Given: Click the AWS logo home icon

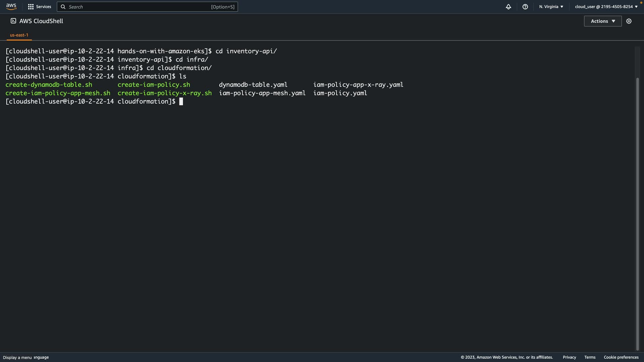Looking at the screenshot, I should 11,7.
